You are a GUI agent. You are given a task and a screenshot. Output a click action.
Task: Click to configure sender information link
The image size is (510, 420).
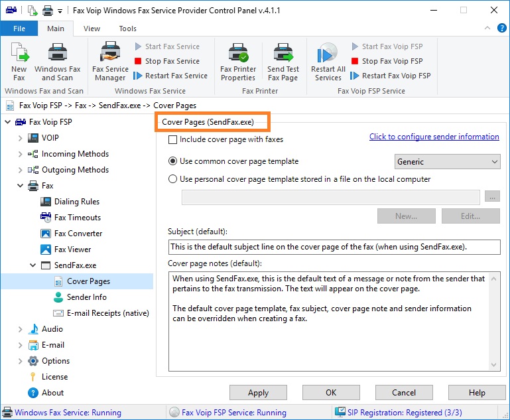[434, 137]
